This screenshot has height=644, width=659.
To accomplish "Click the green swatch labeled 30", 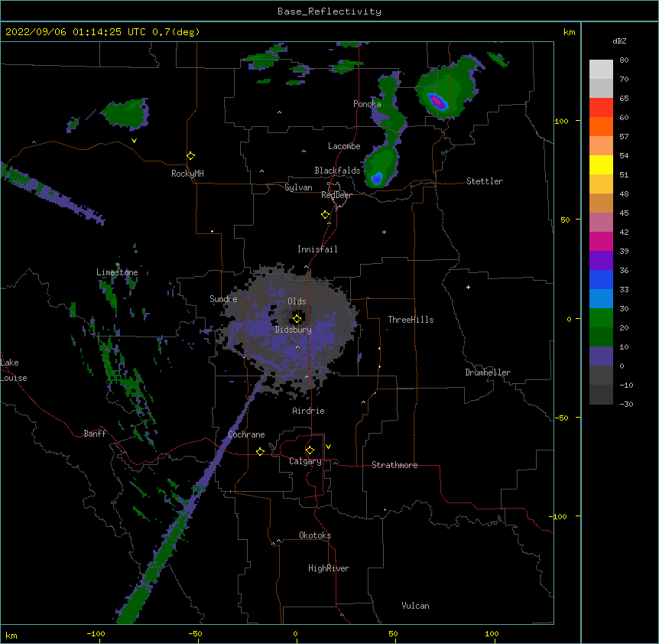I will pyautogui.click(x=601, y=318).
